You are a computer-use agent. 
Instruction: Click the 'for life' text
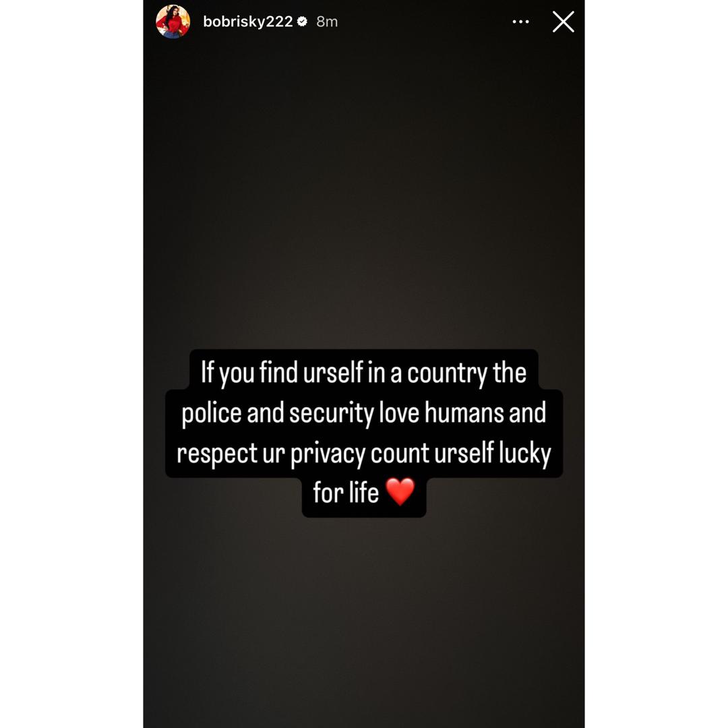coord(346,492)
